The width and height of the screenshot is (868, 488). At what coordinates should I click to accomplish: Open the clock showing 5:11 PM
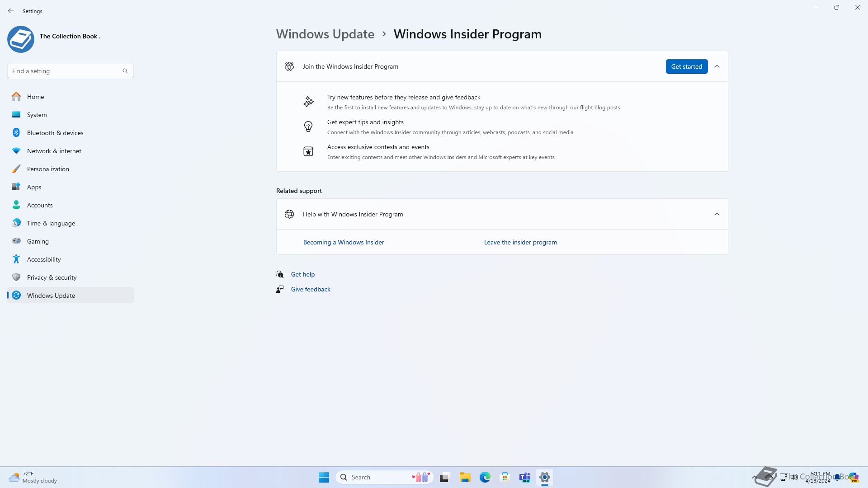[818, 477]
